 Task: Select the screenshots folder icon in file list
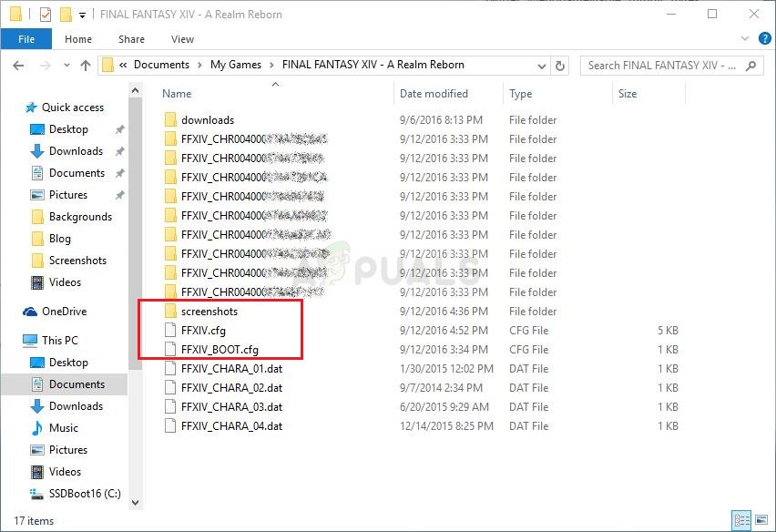tap(170, 312)
